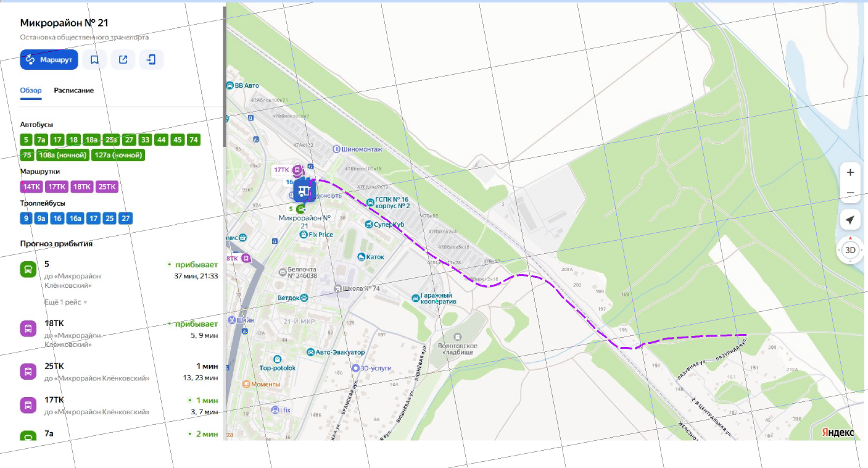Expand 'Ещё 1 рейс' for bus 5
The width and height of the screenshot is (868, 468).
pyautogui.click(x=65, y=303)
